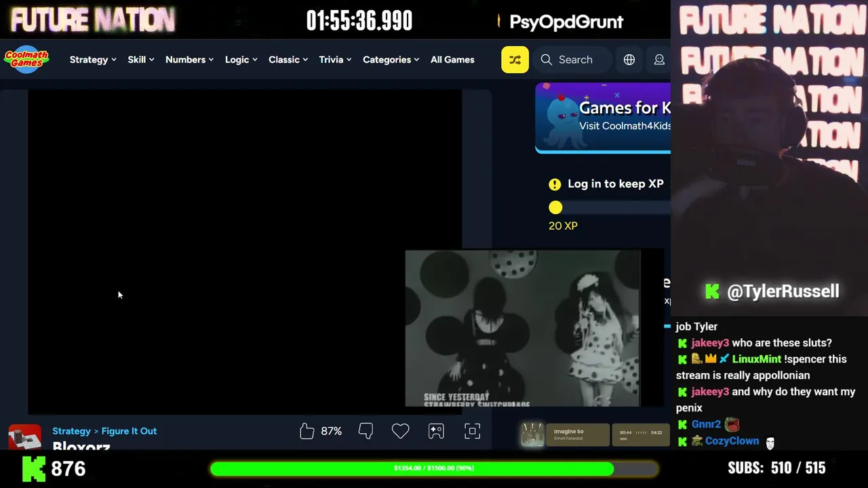Dislike the game with thumbs down

tap(366, 431)
